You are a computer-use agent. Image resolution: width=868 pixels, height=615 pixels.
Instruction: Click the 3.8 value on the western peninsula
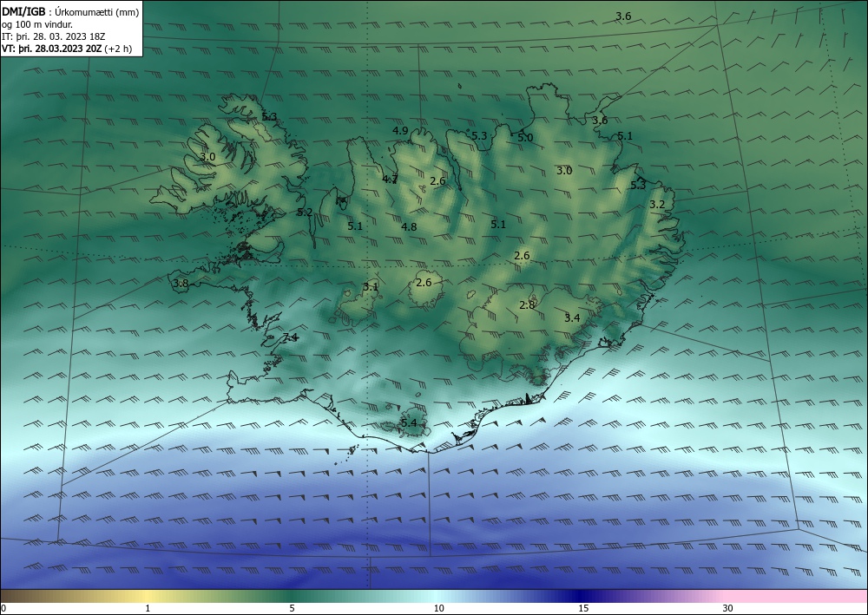click(x=181, y=284)
